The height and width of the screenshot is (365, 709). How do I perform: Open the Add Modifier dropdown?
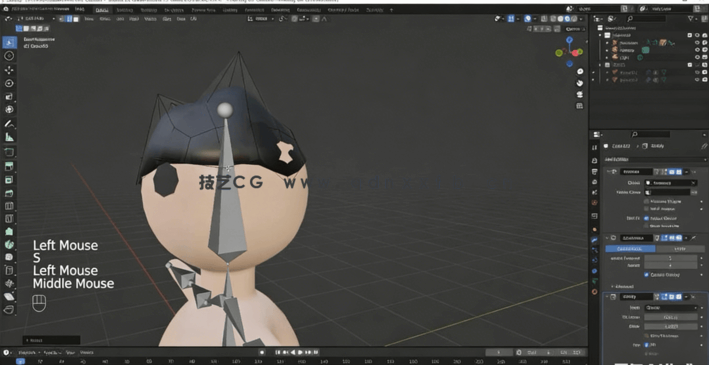tap(655, 160)
